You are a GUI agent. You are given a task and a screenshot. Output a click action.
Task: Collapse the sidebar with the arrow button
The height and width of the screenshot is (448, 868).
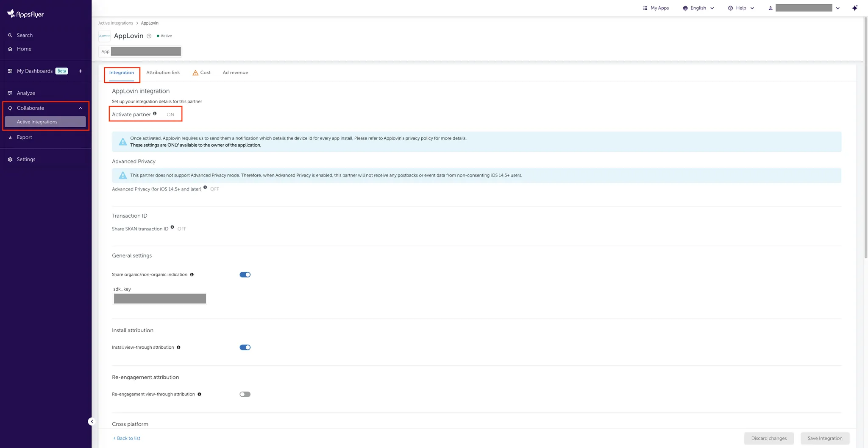[x=92, y=421]
